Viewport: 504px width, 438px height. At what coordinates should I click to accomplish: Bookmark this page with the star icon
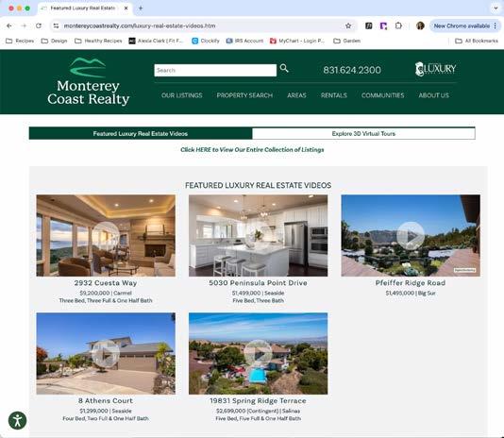348,25
